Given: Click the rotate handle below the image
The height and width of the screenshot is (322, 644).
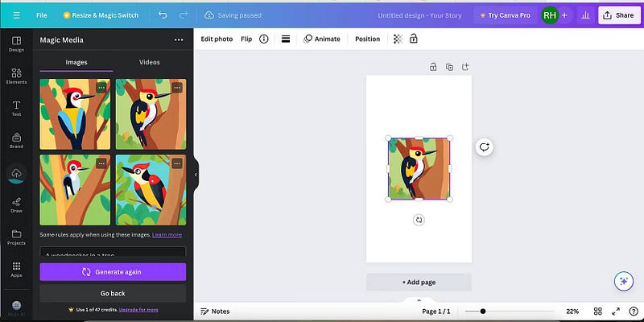Looking at the screenshot, I should tap(419, 220).
